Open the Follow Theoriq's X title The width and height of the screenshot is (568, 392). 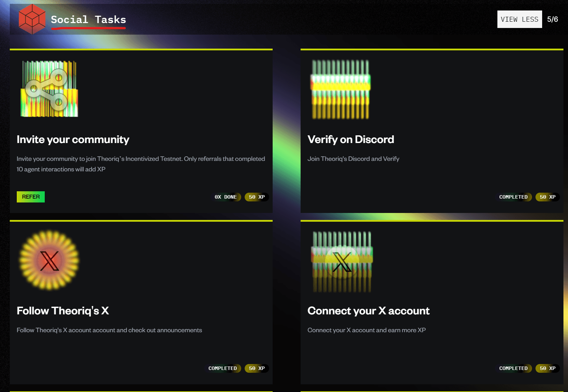coord(63,311)
